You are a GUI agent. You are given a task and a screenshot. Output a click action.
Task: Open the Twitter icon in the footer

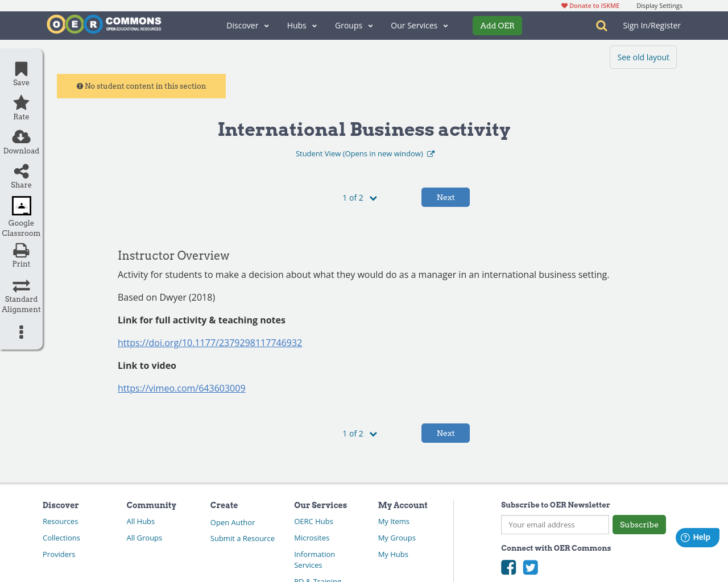(x=530, y=567)
